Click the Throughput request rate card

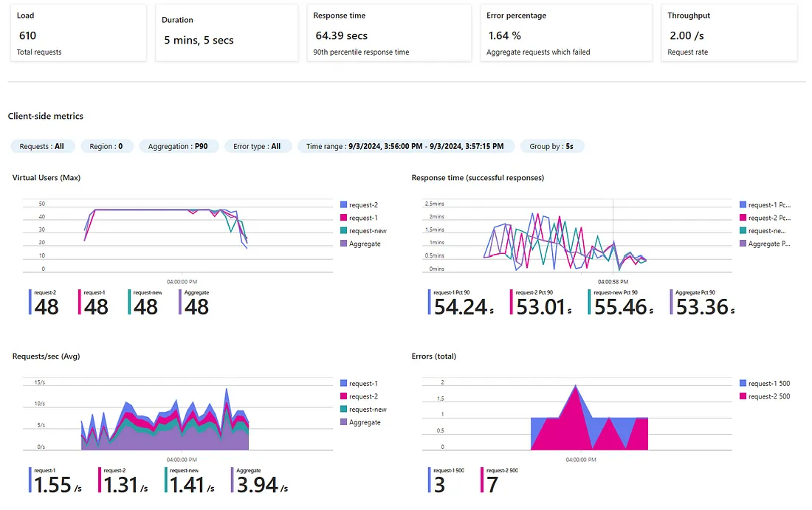click(729, 33)
